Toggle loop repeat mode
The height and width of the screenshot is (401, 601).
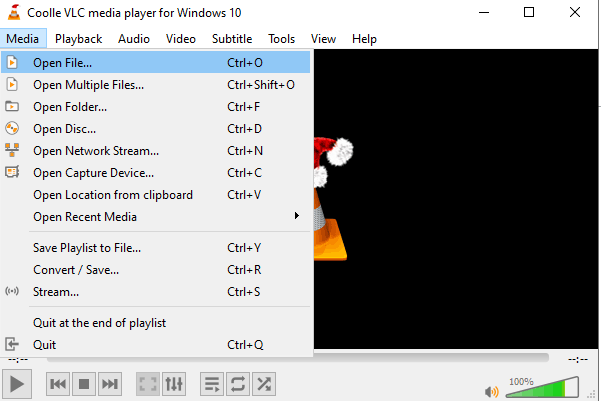click(237, 384)
